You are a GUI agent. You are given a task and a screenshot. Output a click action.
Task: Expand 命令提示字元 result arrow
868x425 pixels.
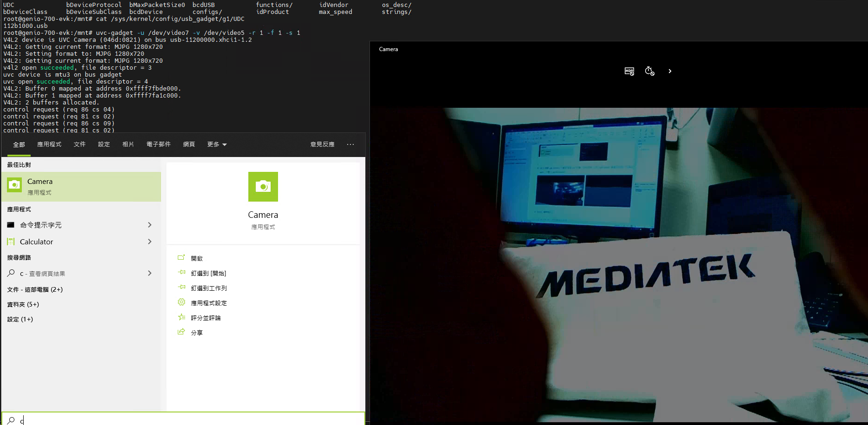(x=149, y=225)
